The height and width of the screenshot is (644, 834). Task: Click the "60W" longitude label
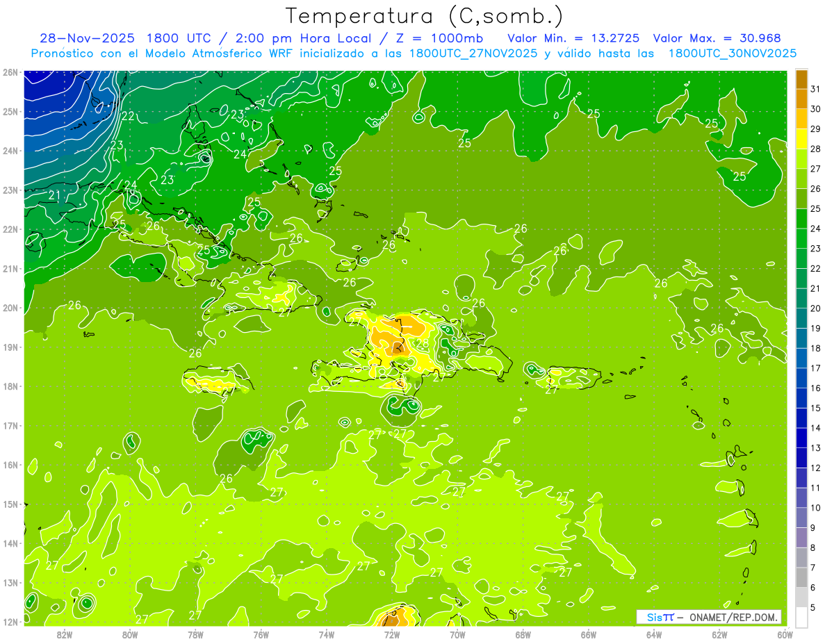[x=785, y=634]
